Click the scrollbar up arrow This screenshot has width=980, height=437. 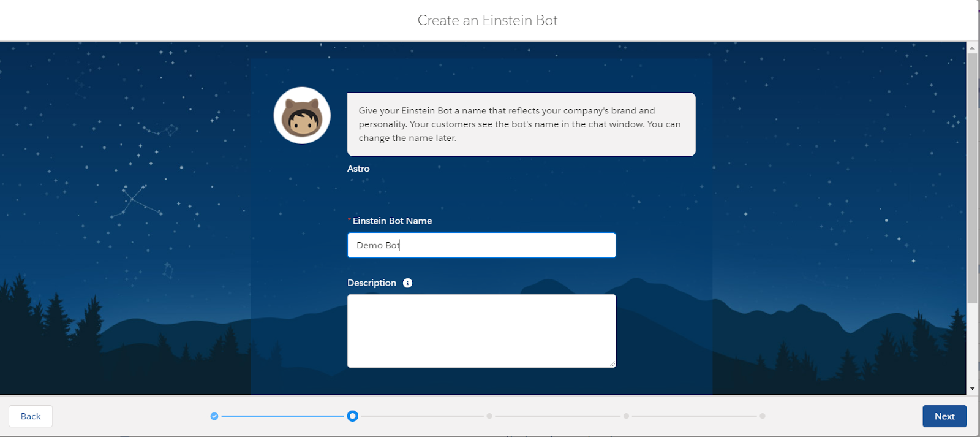(x=972, y=48)
